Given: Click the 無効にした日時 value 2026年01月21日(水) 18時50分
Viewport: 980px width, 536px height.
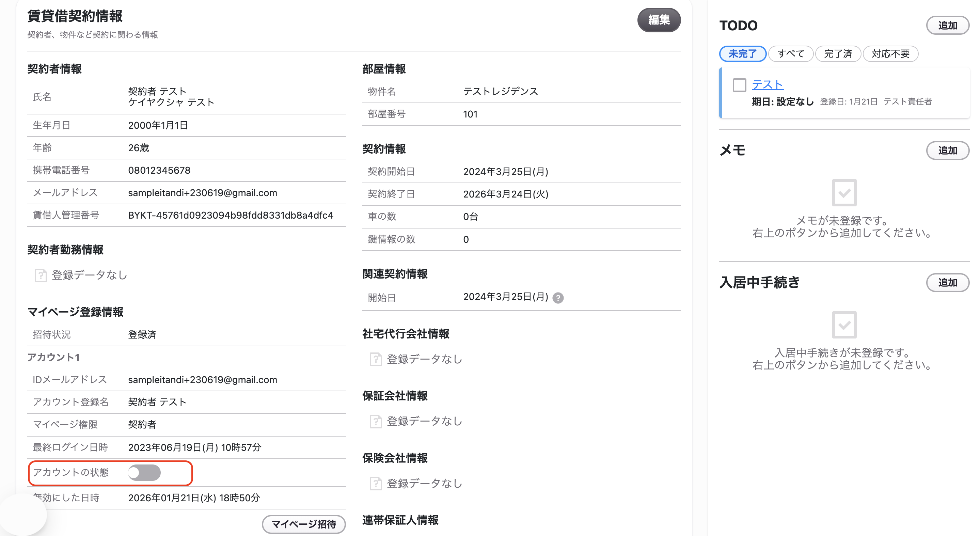Looking at the screenshot, I should [194, 498].
